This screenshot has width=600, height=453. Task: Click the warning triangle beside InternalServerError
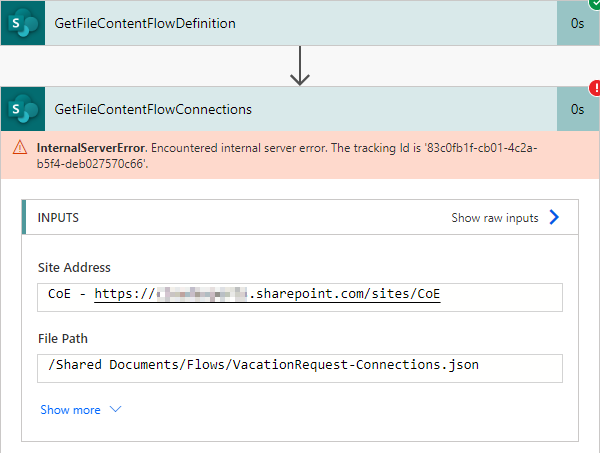20,148
